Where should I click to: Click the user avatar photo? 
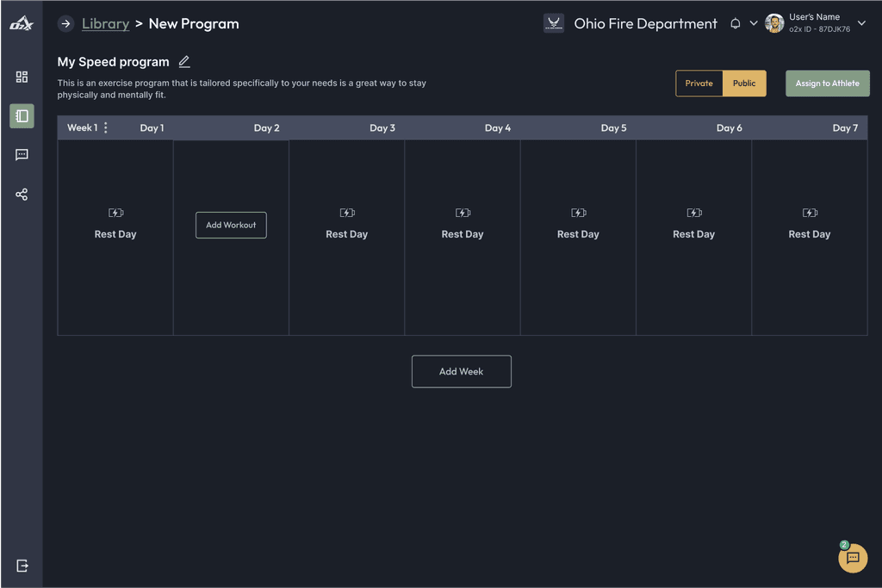click(774, 23)
